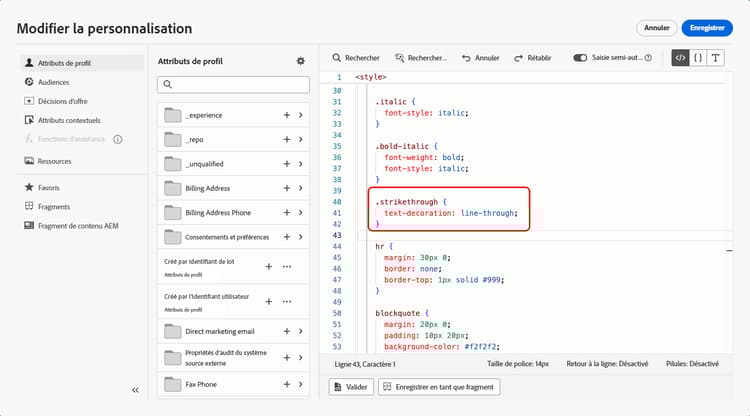This screenshot has height=416, width=750.
Task: Expand the Billing Address folder chevron
Action: [301, 188]
